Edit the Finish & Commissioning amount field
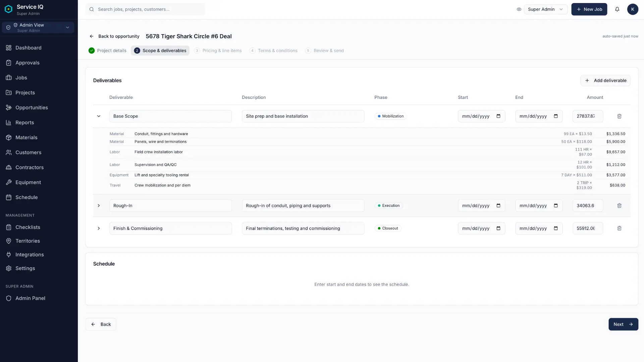 point(588,228)
